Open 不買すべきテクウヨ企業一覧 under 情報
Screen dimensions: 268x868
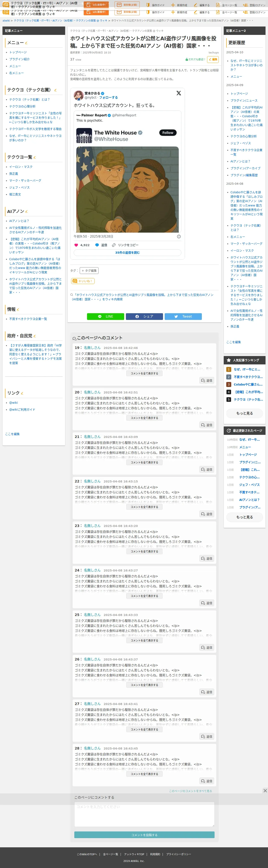(28, 319)
